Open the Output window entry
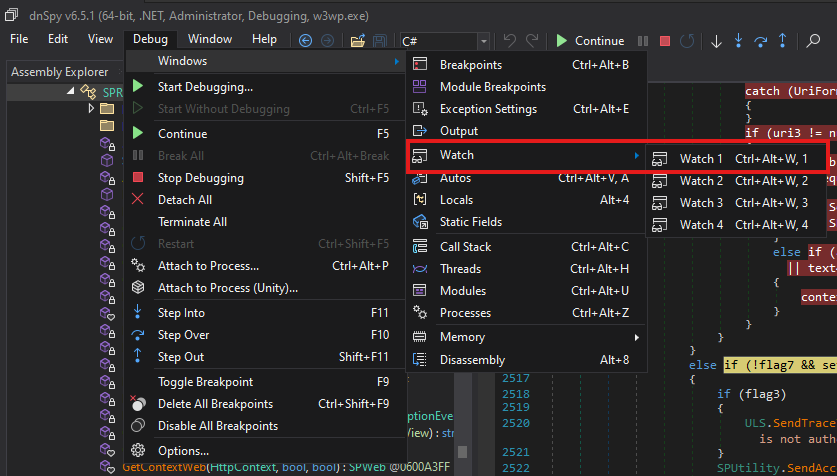Screen dimensions: 837x476 point(526,131)
